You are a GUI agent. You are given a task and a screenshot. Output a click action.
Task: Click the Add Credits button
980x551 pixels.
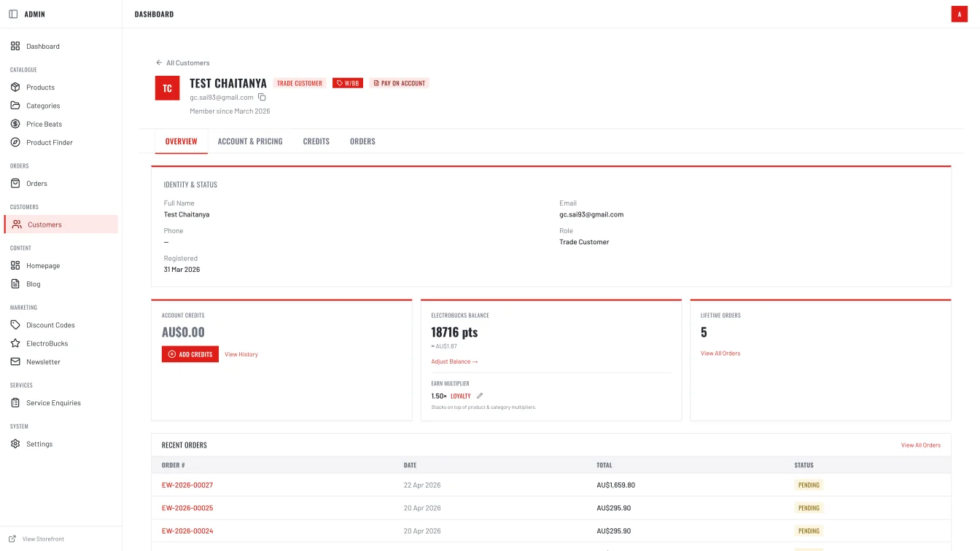pyautogui.click(x=190, y=353)
